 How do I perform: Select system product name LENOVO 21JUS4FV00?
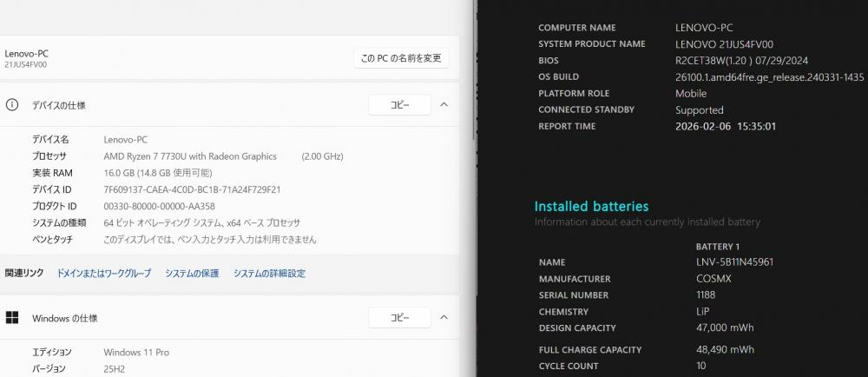click(725, 44)
